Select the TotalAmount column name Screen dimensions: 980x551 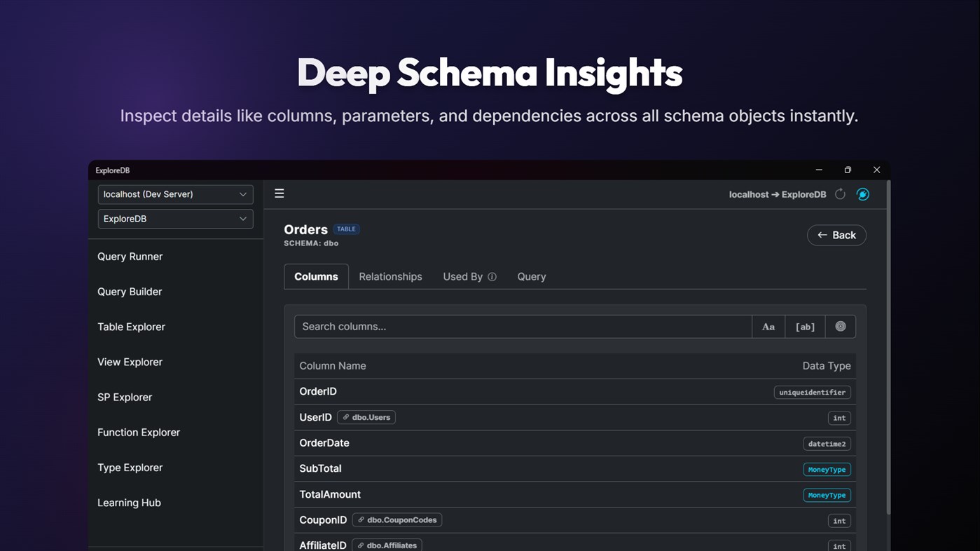[330, 494]
